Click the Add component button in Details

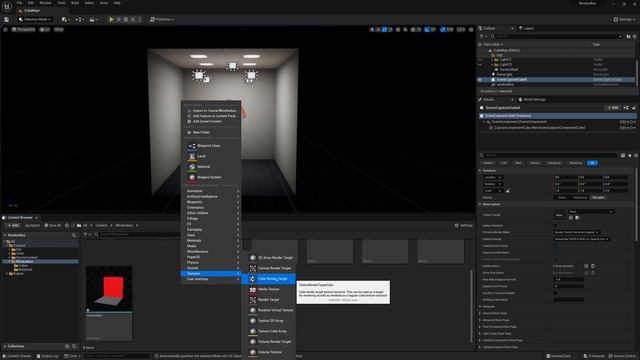612,108
